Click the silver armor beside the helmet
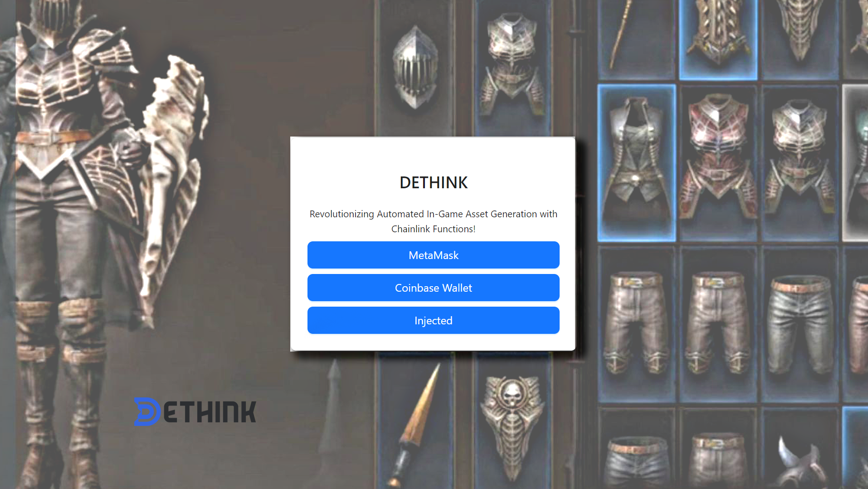Screen dimensions: 868x489 pyautogui.click(x=512, y=64)
